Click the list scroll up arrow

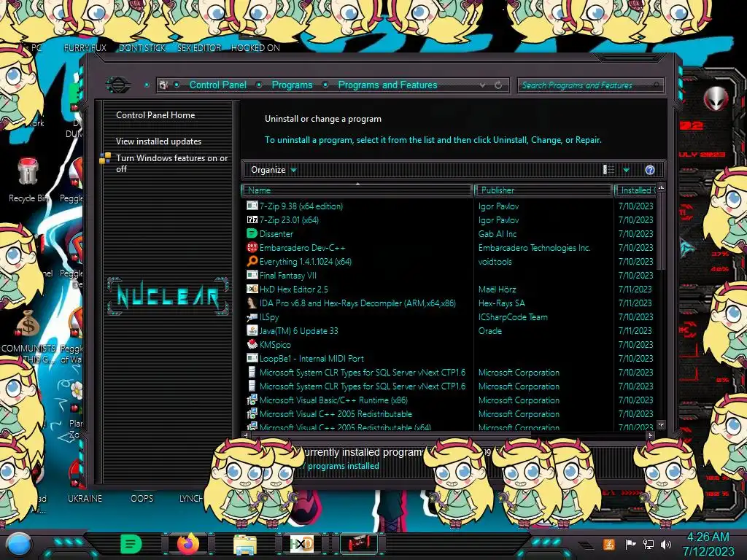click(x=661, y=187)
